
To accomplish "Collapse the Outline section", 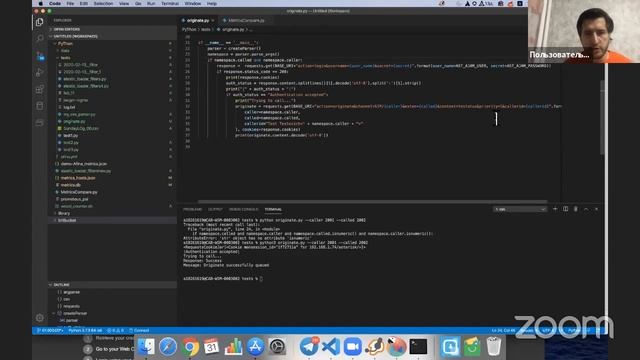I will tap(113, 284).
